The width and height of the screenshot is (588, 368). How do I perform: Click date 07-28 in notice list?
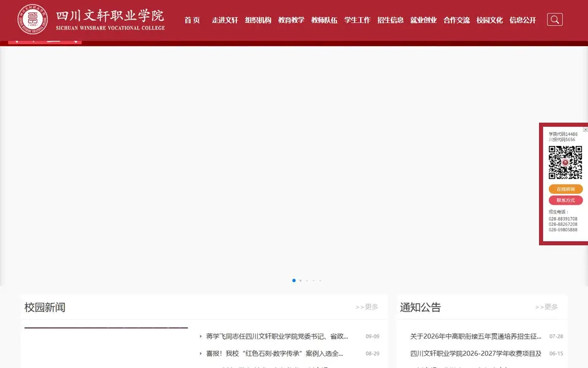tap(556, 337)
